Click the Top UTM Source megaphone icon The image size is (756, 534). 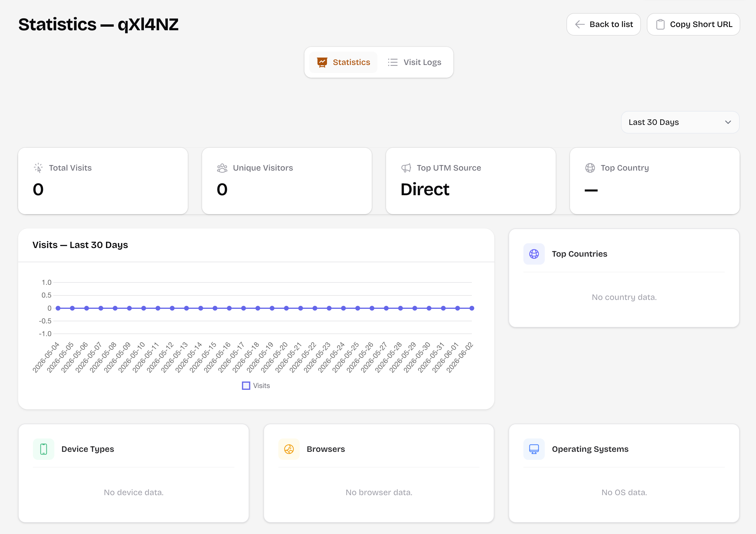click(x=406, y=168)
